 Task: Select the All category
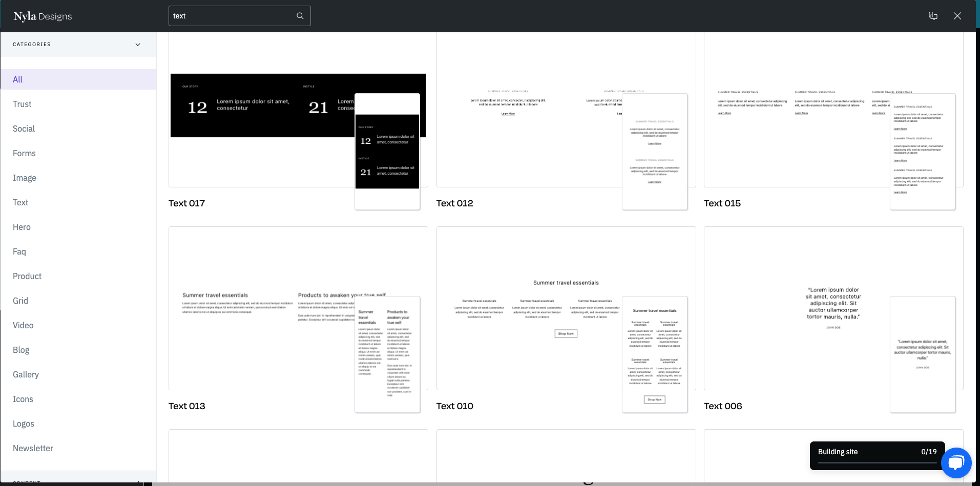click(x=78, y=79)
